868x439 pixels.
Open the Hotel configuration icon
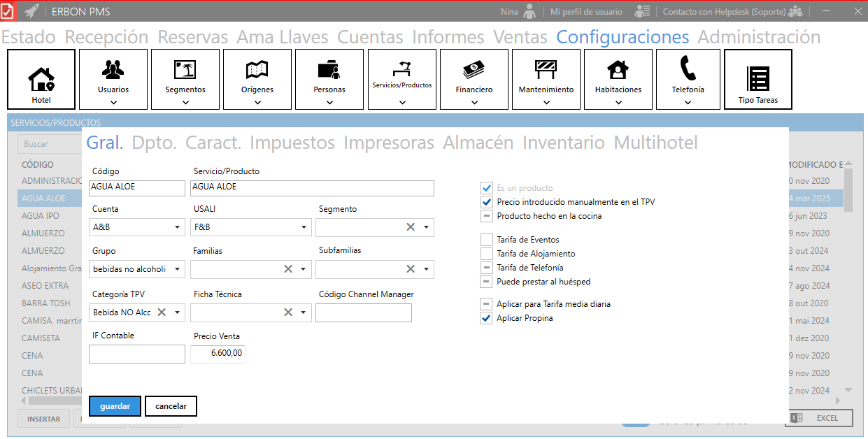[41, 79]
